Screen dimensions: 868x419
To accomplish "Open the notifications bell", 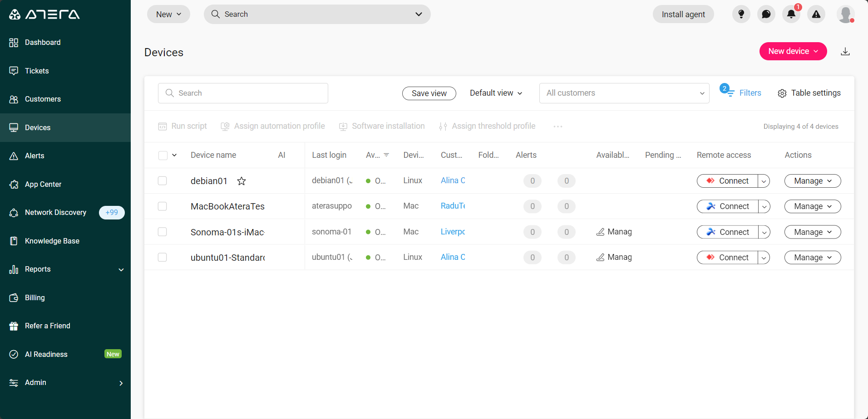I will pos(791,15).
